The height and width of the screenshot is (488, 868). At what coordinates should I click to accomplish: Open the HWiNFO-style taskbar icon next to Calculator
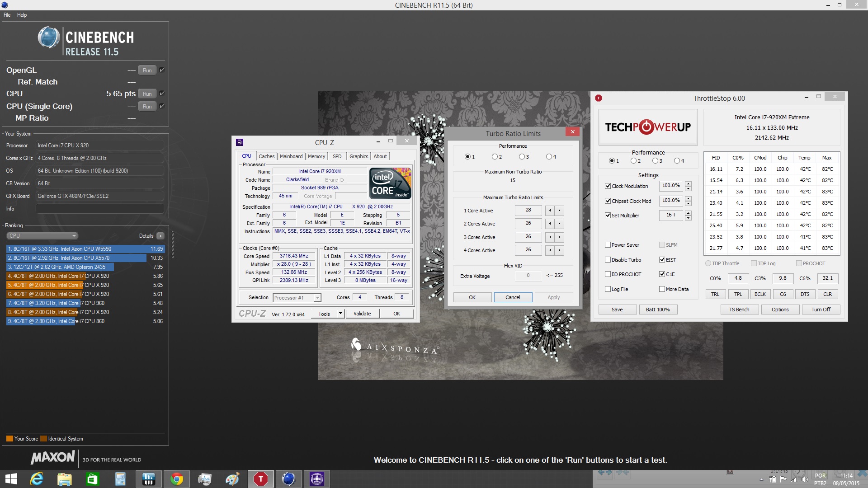click(x=149, y=479)
